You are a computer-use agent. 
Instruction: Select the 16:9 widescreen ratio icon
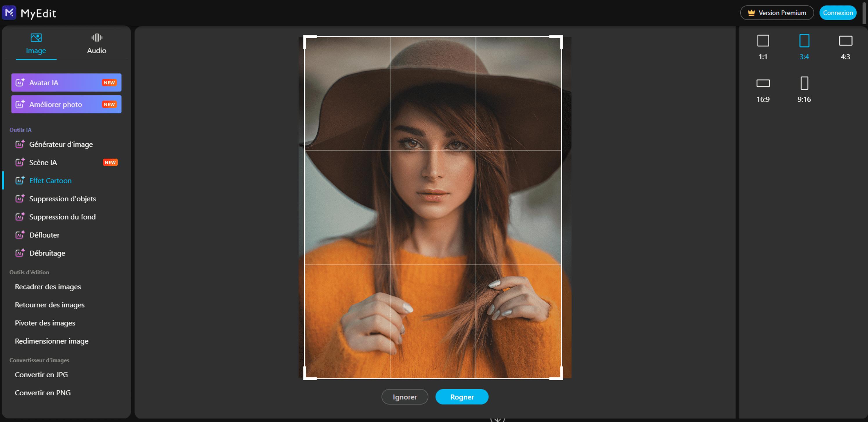click(763, 83)
